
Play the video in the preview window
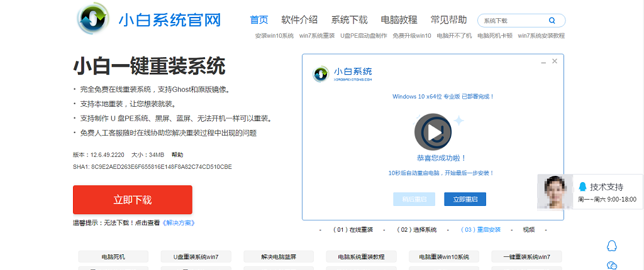point(433,132)
